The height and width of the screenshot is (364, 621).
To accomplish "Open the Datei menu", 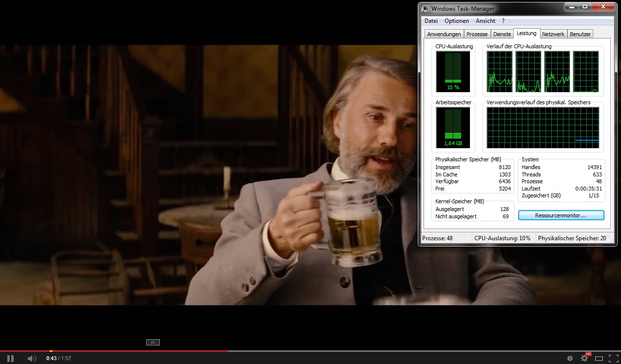I will click(431, 21).
